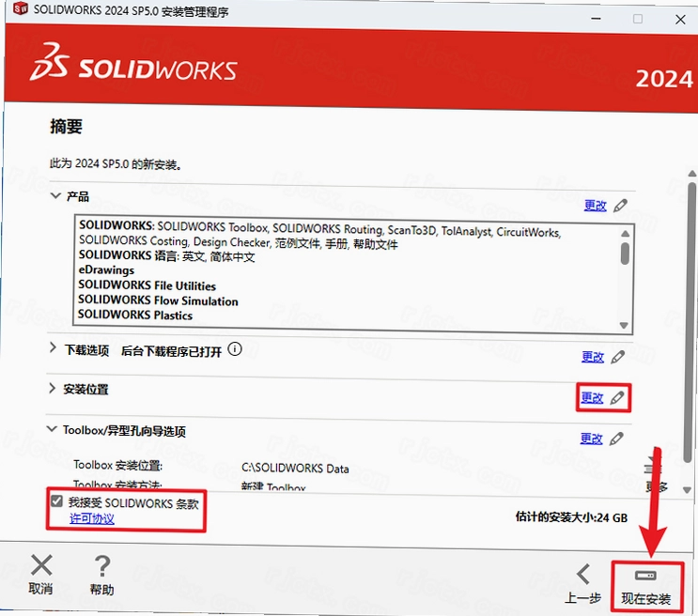The width and height of the screenshot is (698, 616).
Task: Click the 更改 link for Toolbox/异型孔向导选项
Action: [591, 439]
